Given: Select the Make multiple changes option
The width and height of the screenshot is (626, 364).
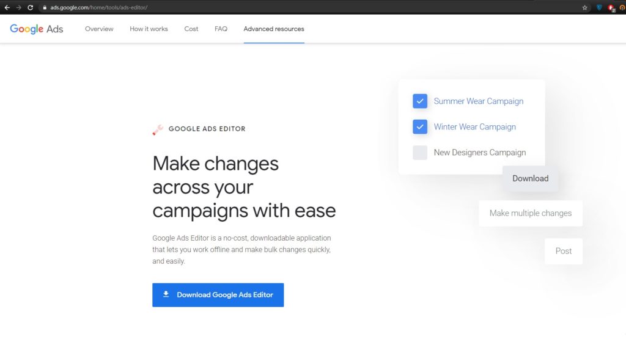Looking at the screenshot, I should pos(530,213).
